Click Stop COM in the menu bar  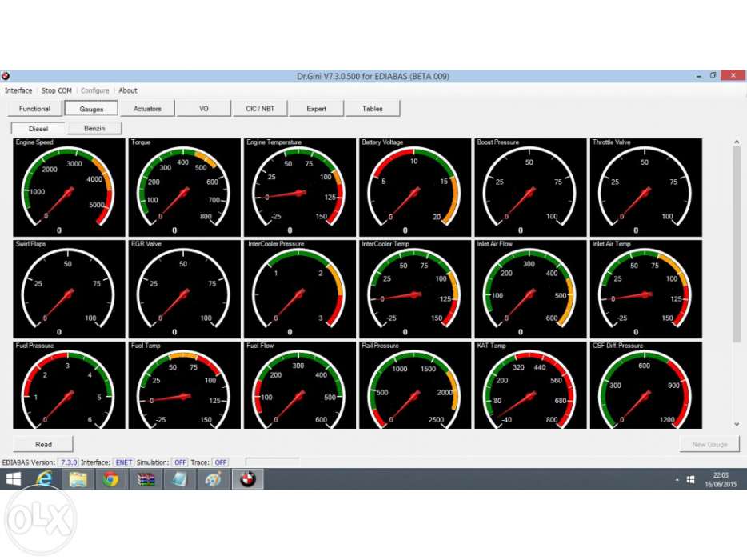[57, 90]
